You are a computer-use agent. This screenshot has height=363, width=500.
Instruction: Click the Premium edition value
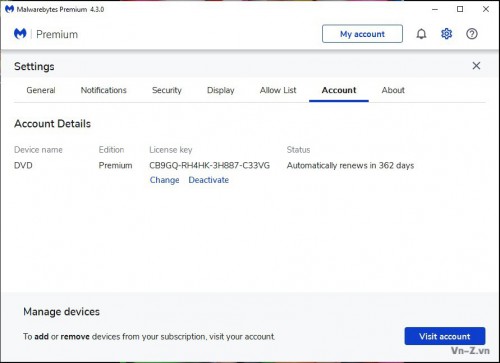tap(115, 165)
